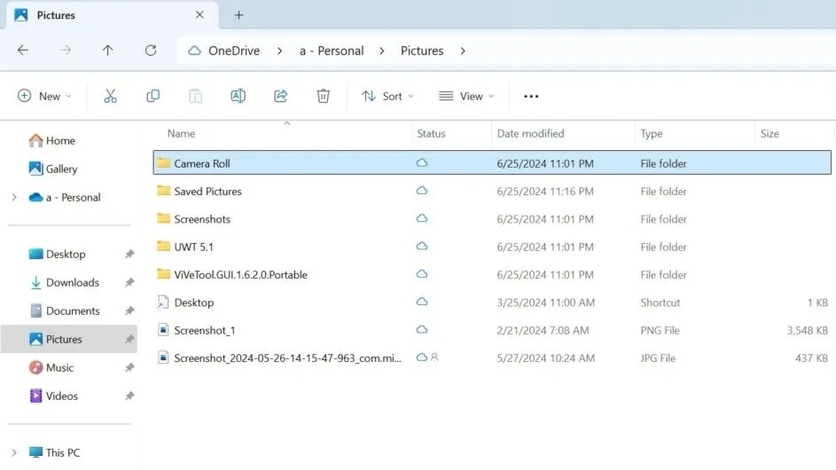Image resolution: width=836 pixels, height=470 pixels.
Task: Select a - Personal in navigation pane
Action: [x=65, y=197]
